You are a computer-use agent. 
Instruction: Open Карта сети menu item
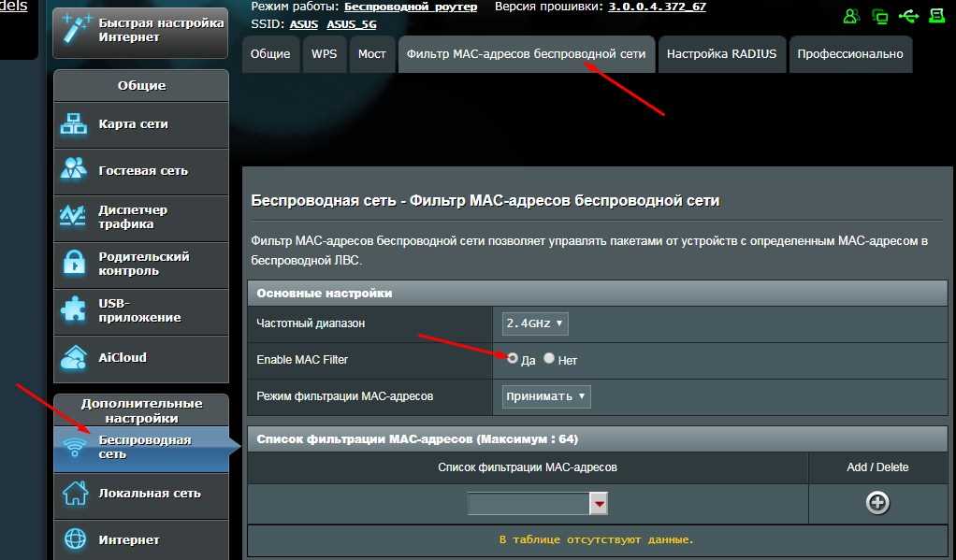click(x=141, y=124)
